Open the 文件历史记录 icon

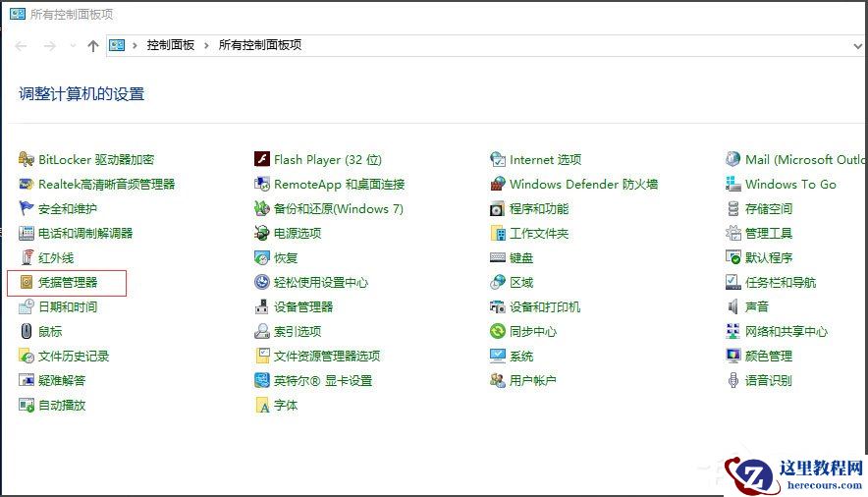(26, 356)
